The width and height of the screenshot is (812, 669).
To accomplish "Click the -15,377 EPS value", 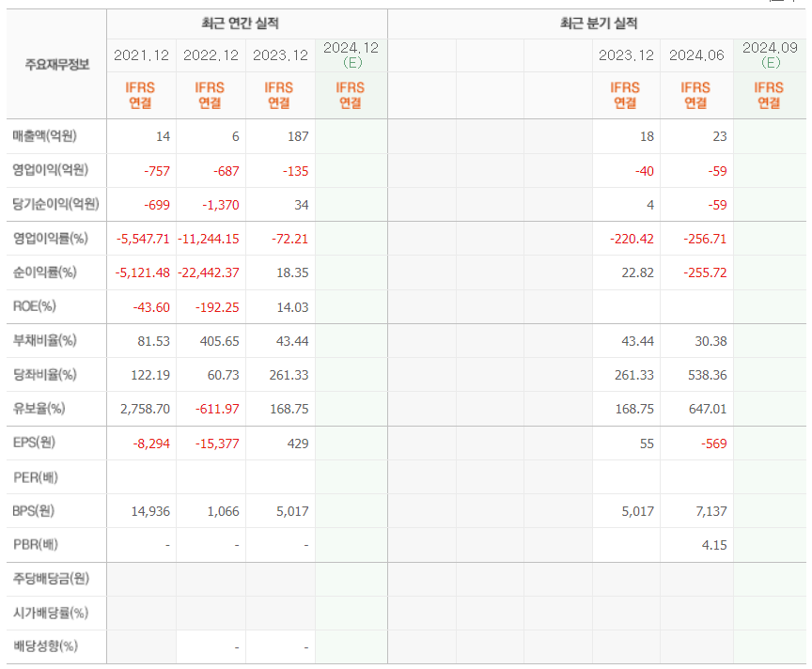I will (x=217, y=443).
